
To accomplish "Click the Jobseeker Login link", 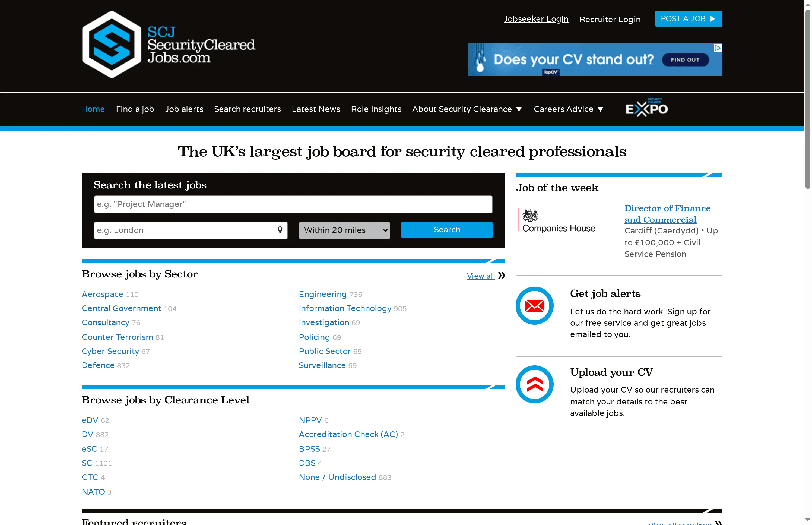I will (536, 19).
